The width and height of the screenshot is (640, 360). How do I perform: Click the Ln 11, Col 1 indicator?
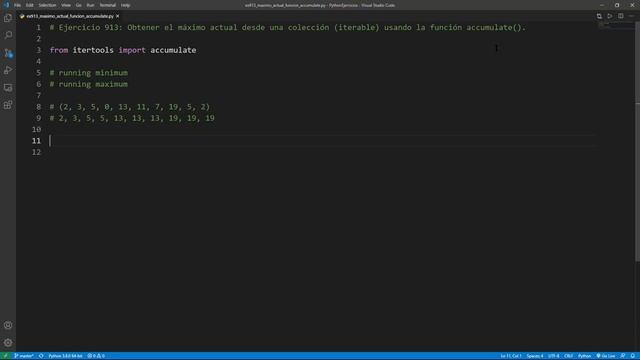pos(511,356)
